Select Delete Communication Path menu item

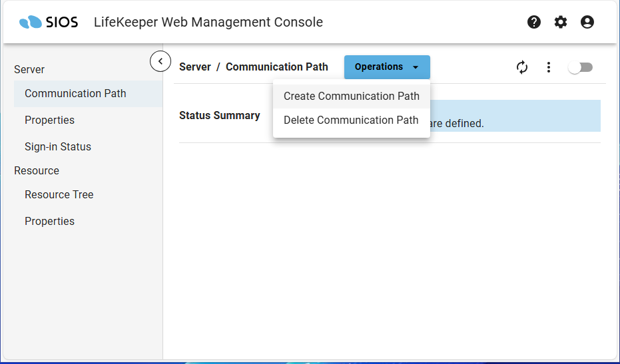(351, 120)
